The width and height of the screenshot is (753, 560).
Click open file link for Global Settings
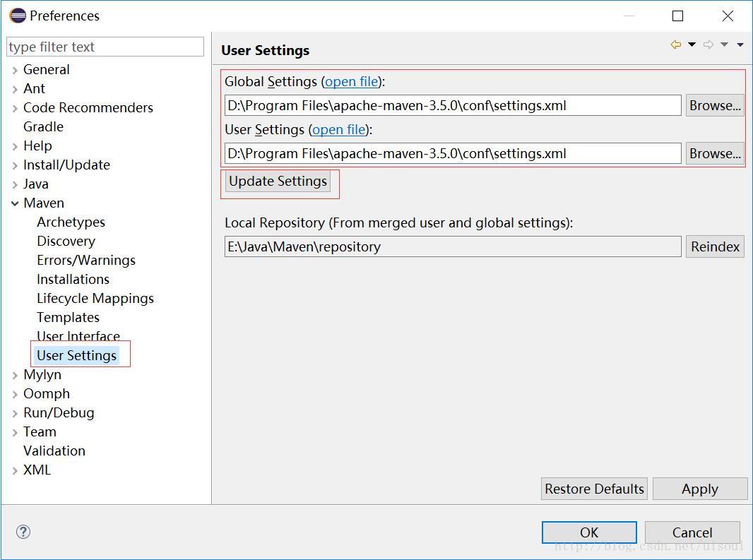352,82
